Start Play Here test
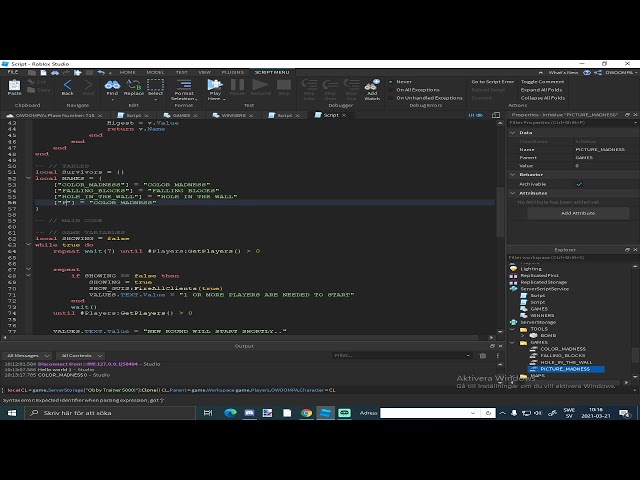The height and width of the screenshot is (480, 640). click(215, 85)
